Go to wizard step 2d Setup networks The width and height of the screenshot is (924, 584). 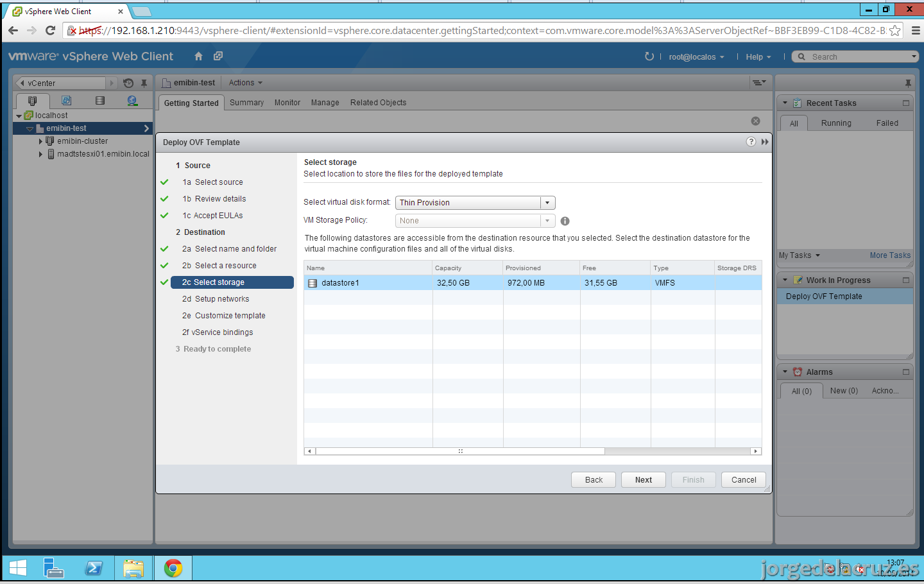(216, 299)
